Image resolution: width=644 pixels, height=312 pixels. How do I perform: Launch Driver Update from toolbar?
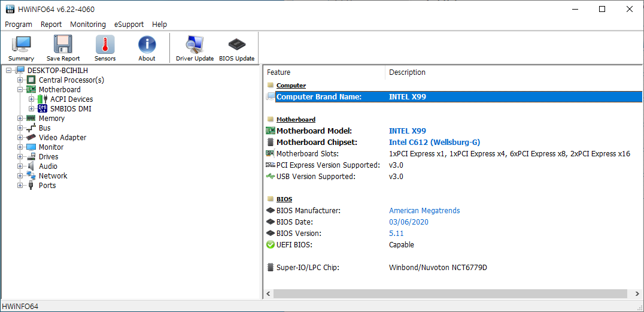[x=195, y=44]
